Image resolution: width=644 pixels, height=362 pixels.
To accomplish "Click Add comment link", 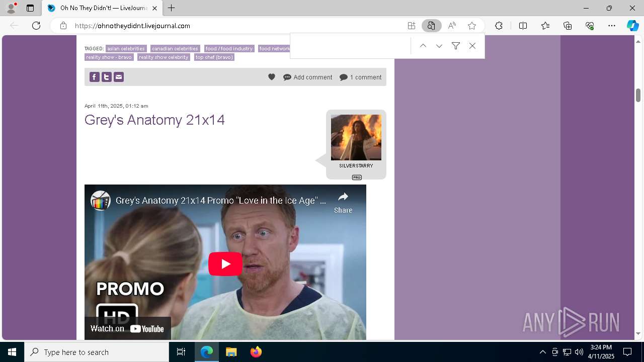I will pyautogui.click(x=307, y=77).
